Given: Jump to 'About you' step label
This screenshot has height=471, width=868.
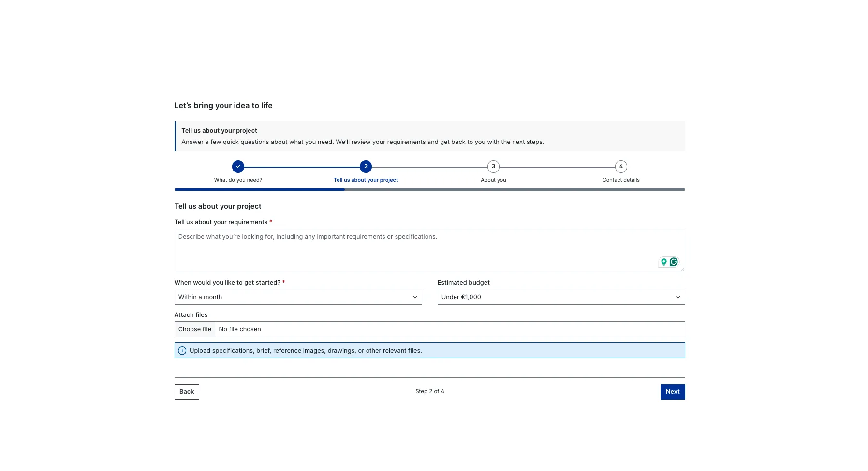Looking at the screenshot, I should coord(493,180).
